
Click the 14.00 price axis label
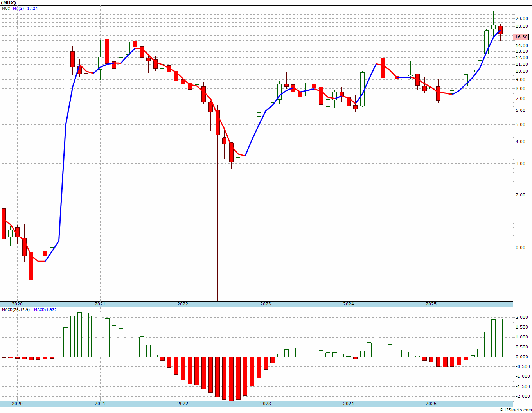pos(521,45)
